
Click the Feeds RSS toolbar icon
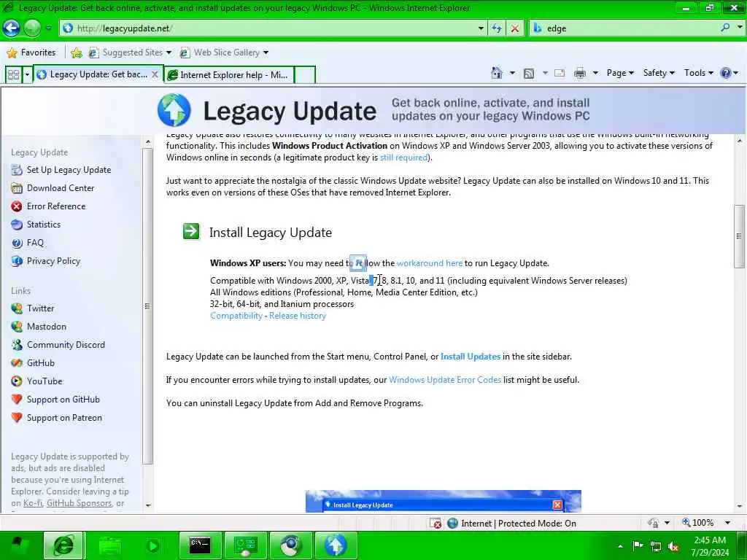[529, 74]
